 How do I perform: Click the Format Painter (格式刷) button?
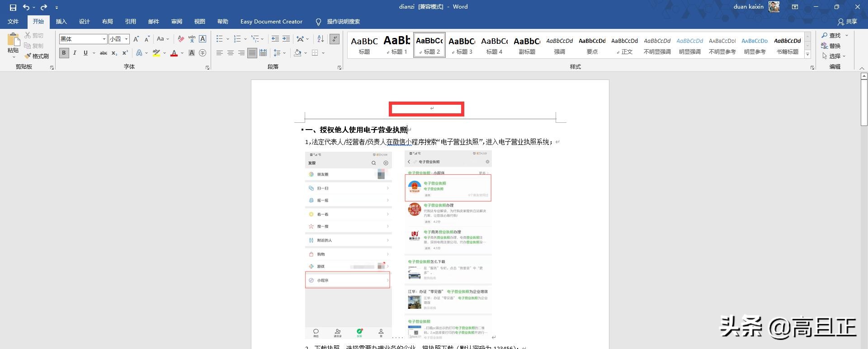coord(37,56)
